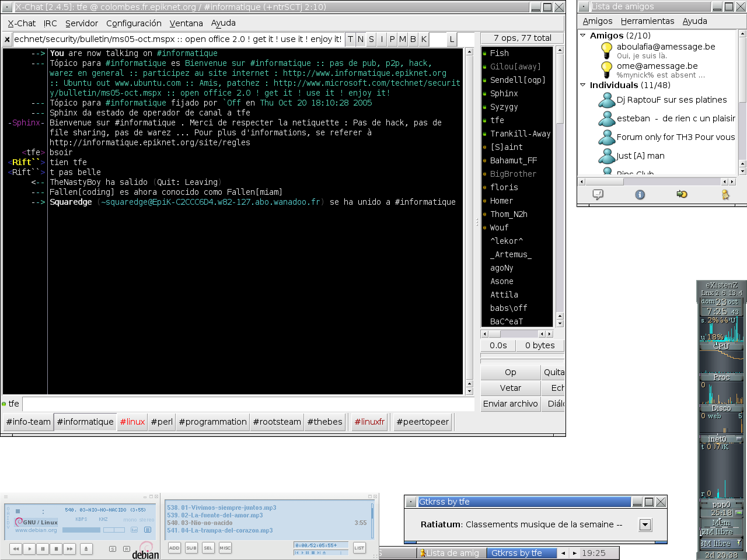Click the taskbar right arrow button

click(575, 553)
